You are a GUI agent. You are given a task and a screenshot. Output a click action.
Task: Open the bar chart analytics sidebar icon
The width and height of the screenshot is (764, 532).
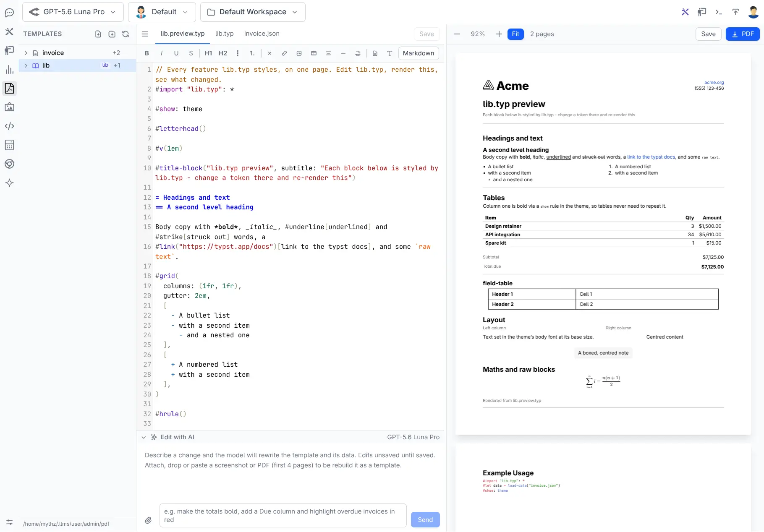9,69
